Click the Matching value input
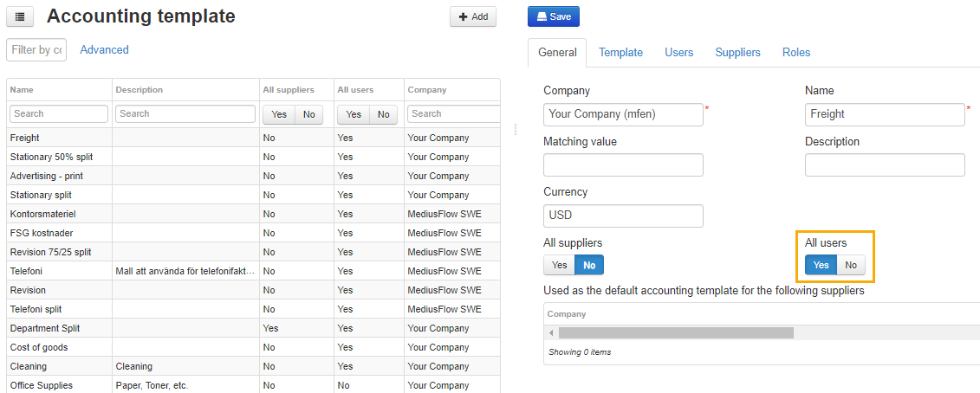Viewport: 980px width, 393px height. pos(623,165)
